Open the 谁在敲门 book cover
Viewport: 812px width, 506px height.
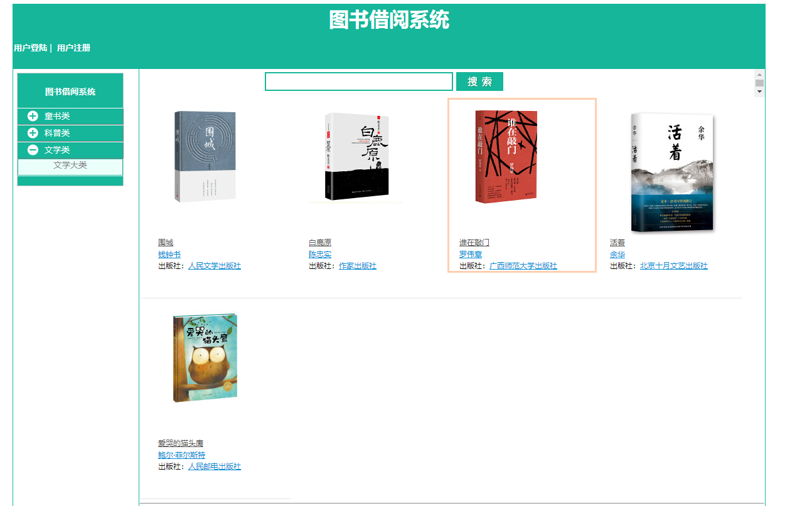tap(506, 156)
